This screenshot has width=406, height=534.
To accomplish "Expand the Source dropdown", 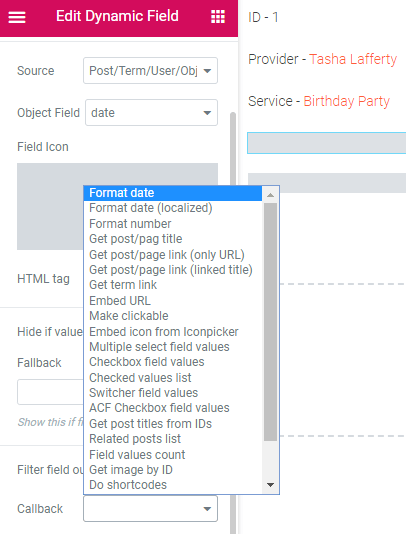I will (x=150, y=70).
